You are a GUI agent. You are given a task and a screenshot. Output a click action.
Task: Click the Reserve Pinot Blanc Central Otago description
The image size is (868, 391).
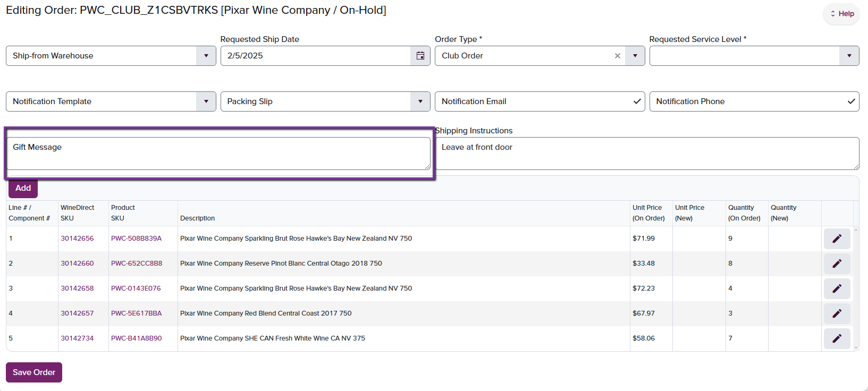pos(281,263)
